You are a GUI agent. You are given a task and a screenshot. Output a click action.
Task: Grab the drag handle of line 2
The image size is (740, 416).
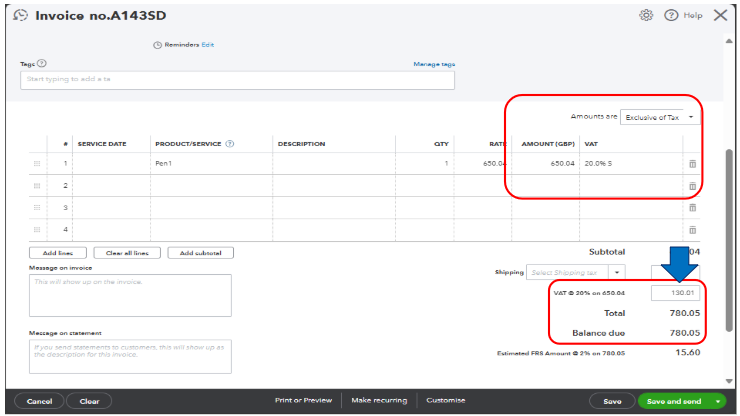point(37,186)
